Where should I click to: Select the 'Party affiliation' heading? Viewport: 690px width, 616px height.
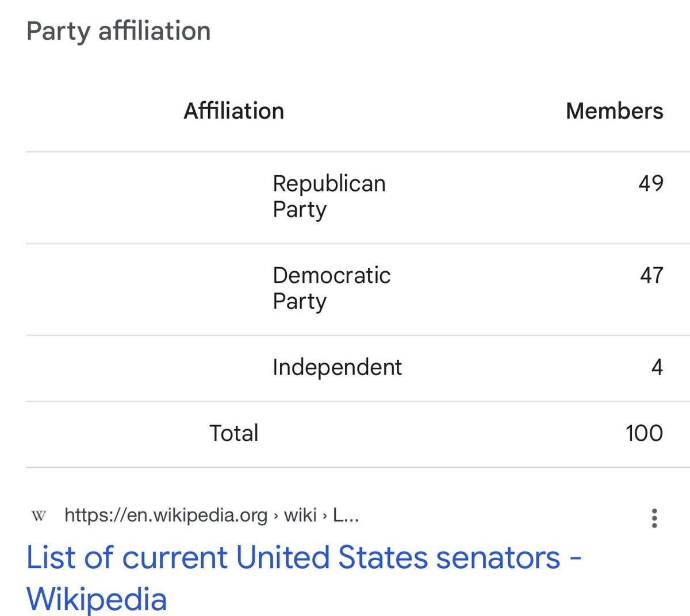point(118,31)
